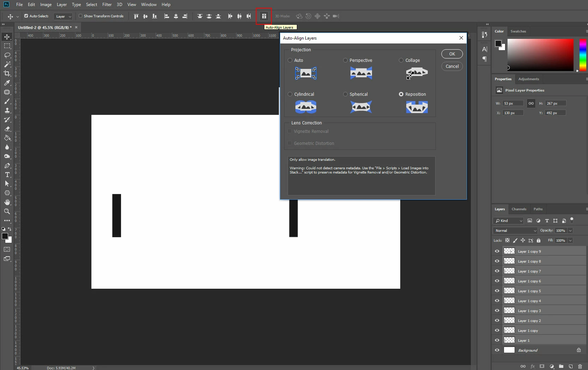Switch to the Adjustments tab
Screen dimensions: 588x370
tap(529, 79)
